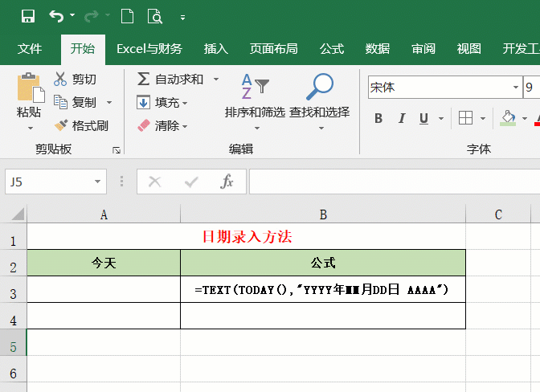
Task: Open Find and Select magnifier
Action: (x=320, y=88)
